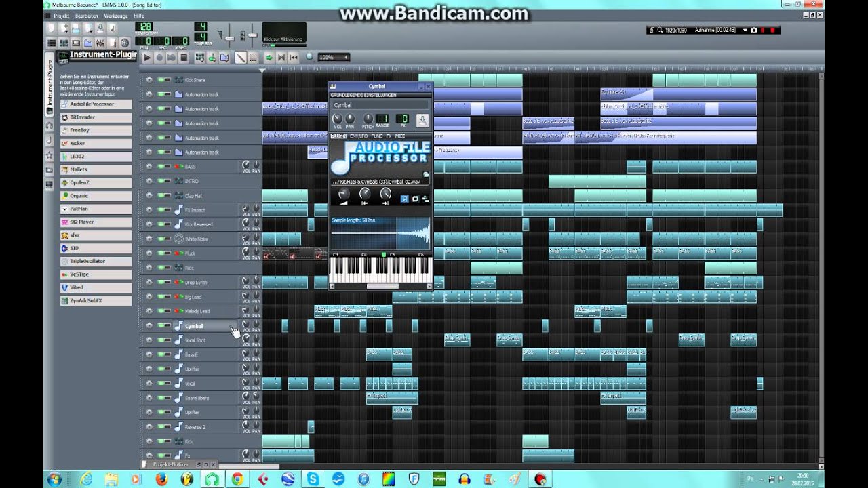
Task: Click the VOL knob in Cymbal window
Action: point(338,119)
